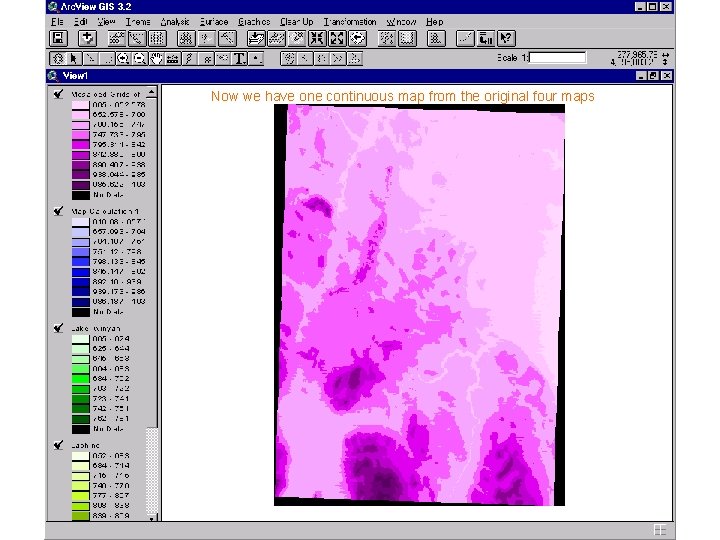Click the Save Project icon in toolbar
The height and width of the screenshot is (540, 720).
coord(59,38)
